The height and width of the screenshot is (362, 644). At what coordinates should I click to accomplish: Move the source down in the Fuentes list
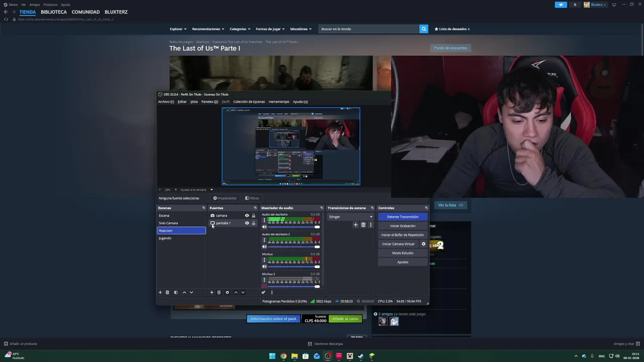tap(243, 293)
